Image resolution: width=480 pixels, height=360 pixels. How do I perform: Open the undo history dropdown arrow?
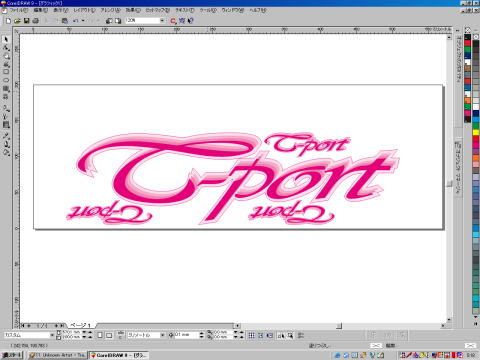83,21
